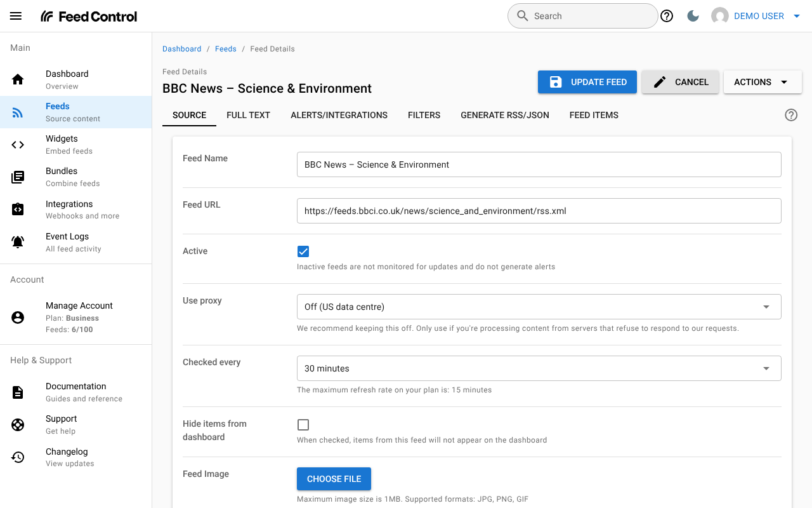Click the Widgets code brackets icon

[x=18, y=145]
